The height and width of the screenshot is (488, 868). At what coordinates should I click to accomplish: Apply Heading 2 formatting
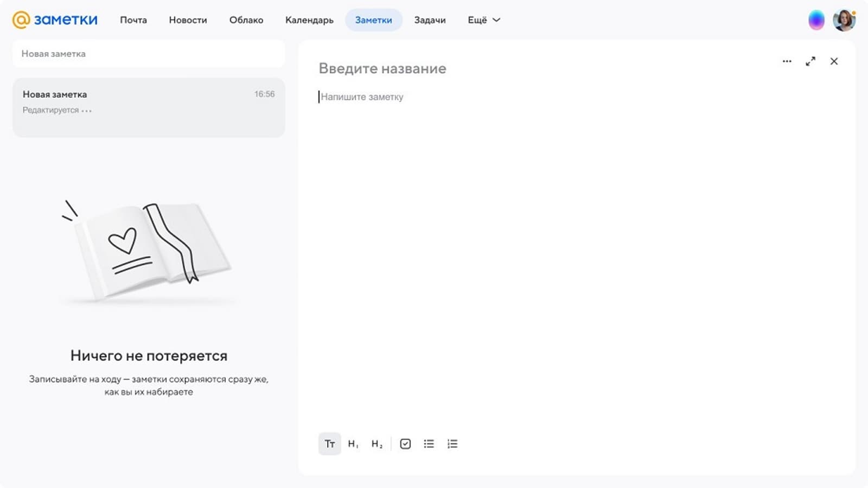(x=377, y=444)
